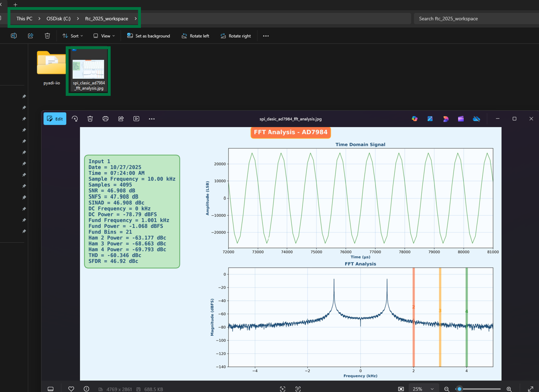The image size is (539, 392).
Task: Click the OneDrive cloud status icon
Action: pos(477,119)
